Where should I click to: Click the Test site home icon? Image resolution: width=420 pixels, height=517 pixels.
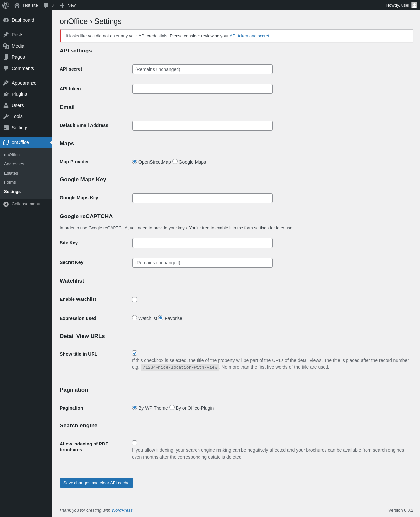point(17,5)
